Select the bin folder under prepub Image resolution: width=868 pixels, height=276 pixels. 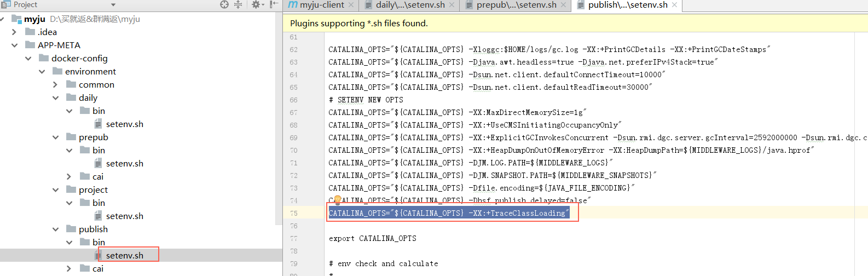point(92,150)
